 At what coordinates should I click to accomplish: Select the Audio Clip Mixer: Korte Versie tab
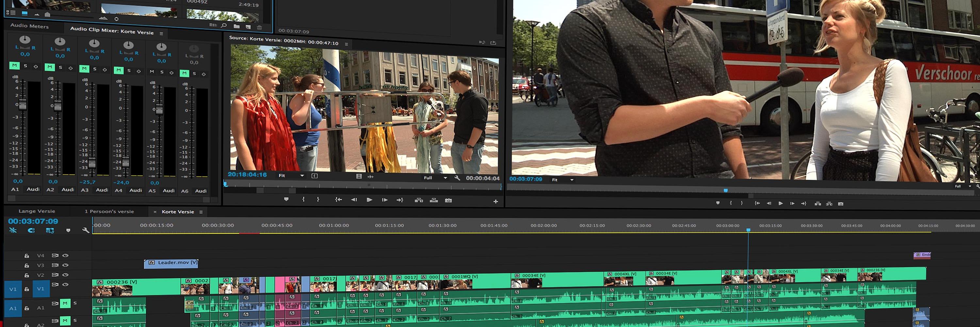pyautogui.click(x=112, y=30)
